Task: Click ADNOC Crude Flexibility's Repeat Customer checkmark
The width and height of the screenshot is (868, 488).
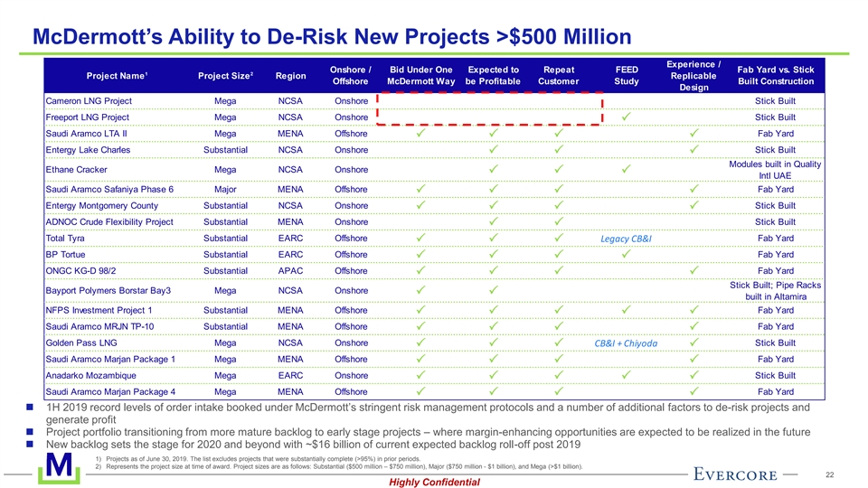Action: coord(559,221)
